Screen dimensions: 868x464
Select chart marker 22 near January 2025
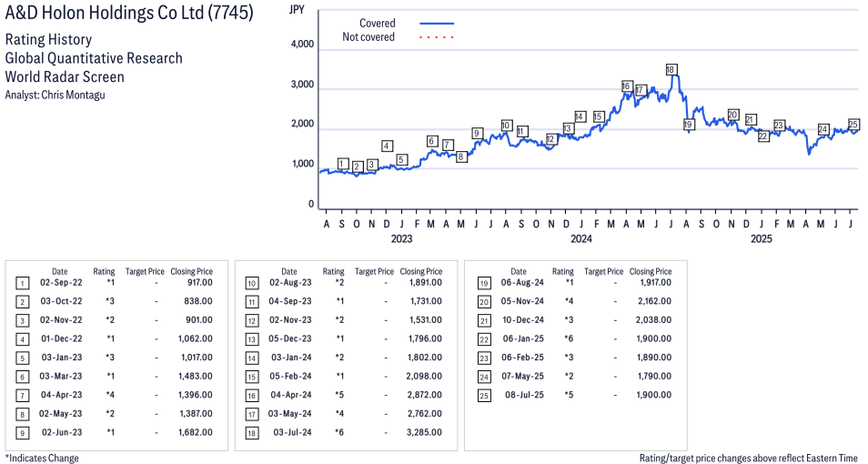(763, 136)
